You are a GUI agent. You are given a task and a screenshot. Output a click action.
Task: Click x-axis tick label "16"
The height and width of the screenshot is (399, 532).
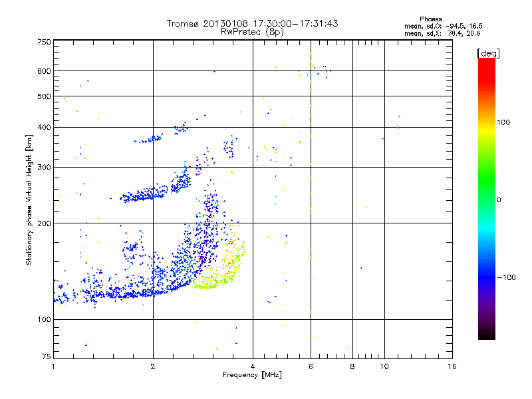452,366
